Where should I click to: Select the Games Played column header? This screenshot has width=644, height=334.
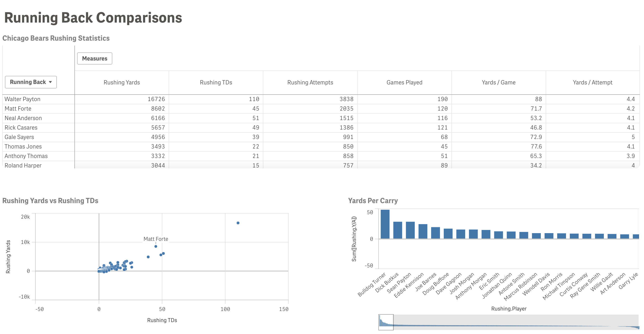click(404, 82)
